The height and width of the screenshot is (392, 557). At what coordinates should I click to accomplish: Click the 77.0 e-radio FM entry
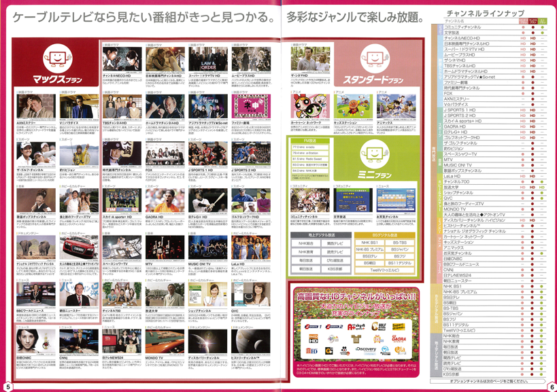[310, 147]
